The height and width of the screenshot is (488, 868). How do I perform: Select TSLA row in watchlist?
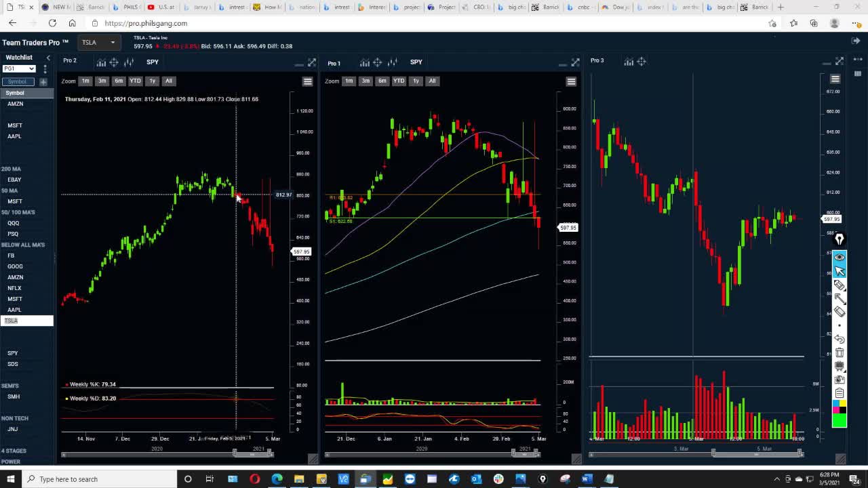pos(27,321)
